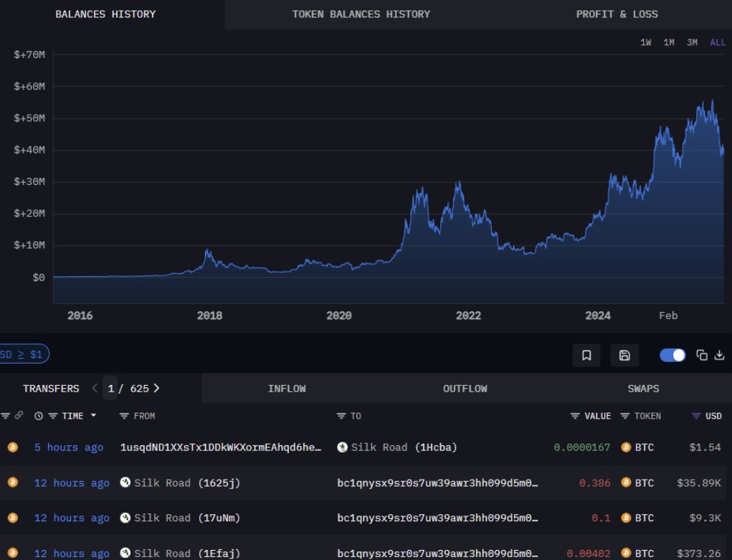The image size is (732, 560).
Task: Switch to Token Balances History tab
Action: click(x=361, y=14)
